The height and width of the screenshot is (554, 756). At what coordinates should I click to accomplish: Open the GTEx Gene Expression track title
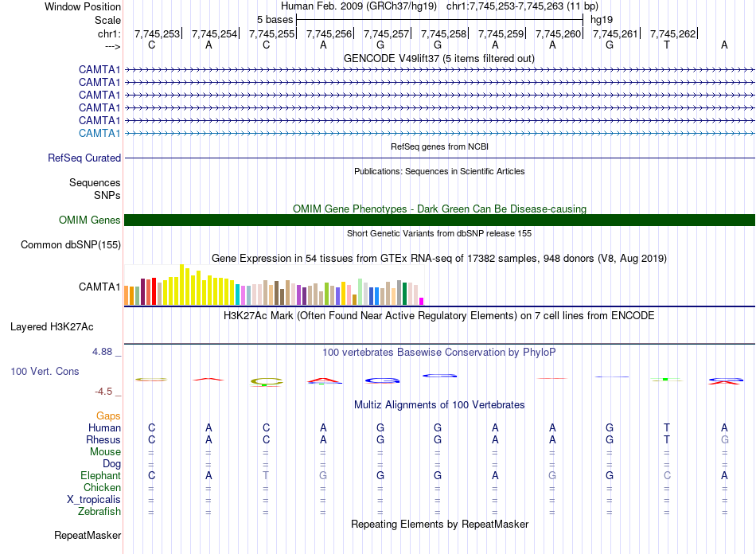point(439,259)
